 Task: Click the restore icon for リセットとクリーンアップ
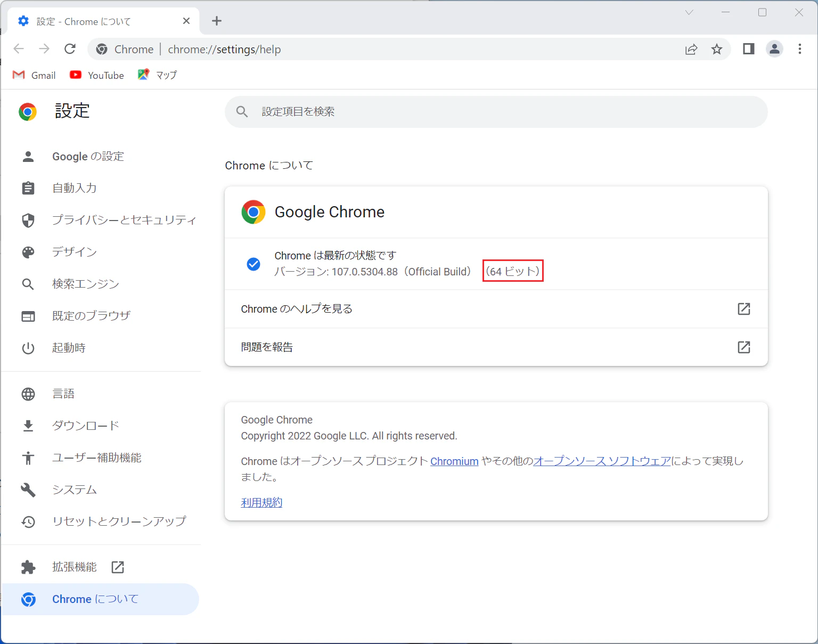click(x=28, y=521)
